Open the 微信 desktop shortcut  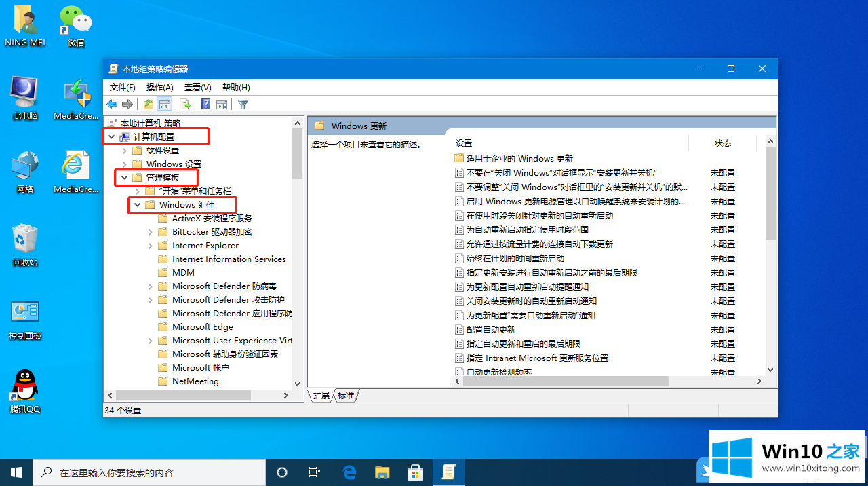click(x=76, y=27)
